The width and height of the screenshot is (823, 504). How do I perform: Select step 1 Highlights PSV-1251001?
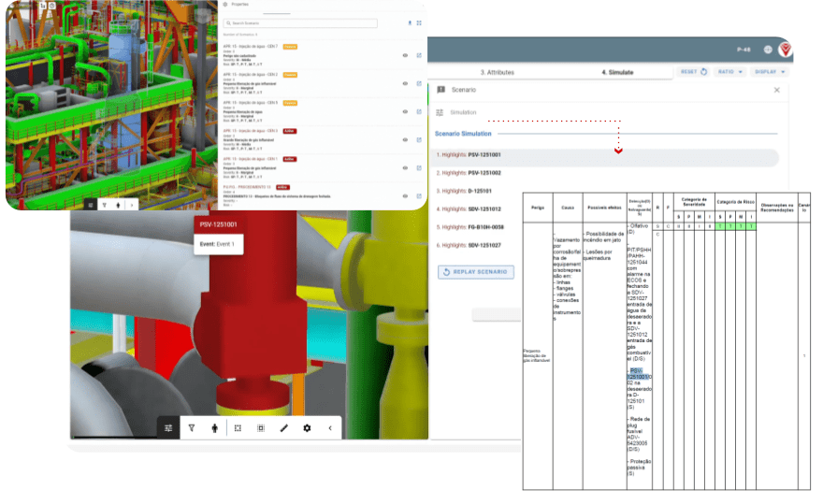[606, 155]
